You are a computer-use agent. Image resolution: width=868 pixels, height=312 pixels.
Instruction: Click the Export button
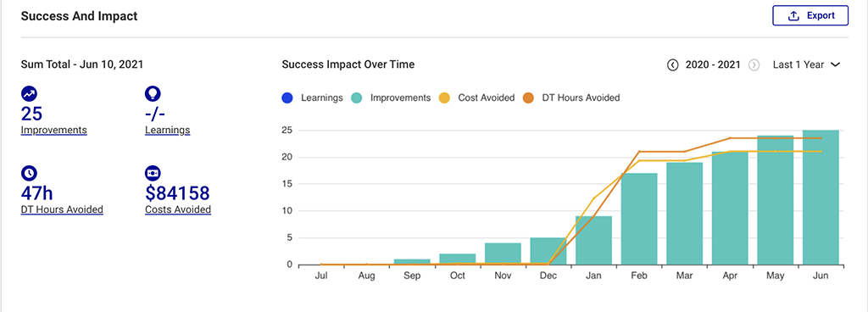point(810,15)
